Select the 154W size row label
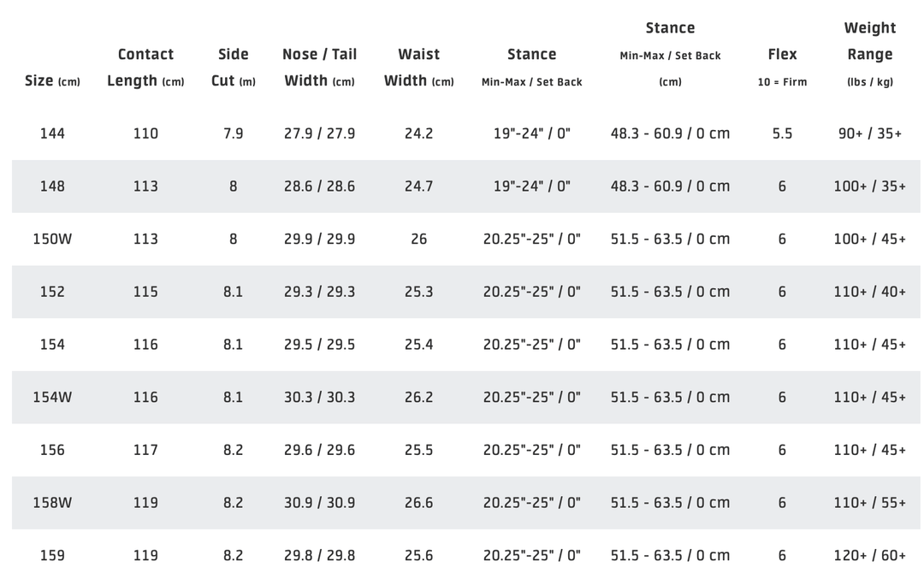This screenshot has height=585, width=924. point(52,397)
